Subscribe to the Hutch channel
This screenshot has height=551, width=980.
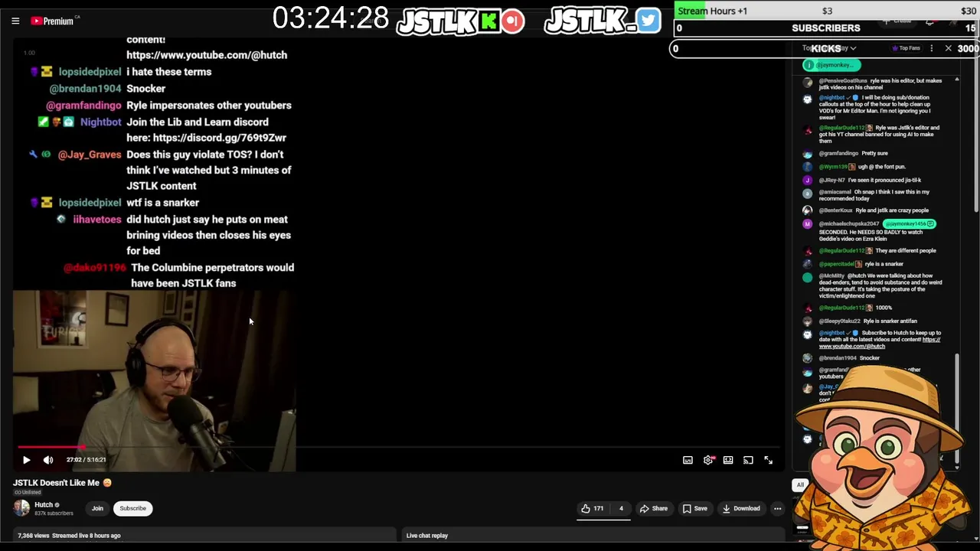(132, 508)
